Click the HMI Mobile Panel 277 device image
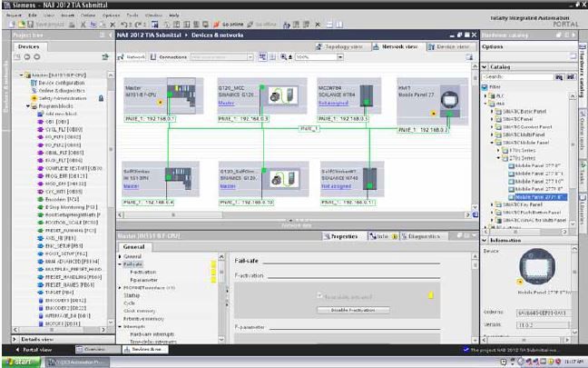 coord(450,101)
